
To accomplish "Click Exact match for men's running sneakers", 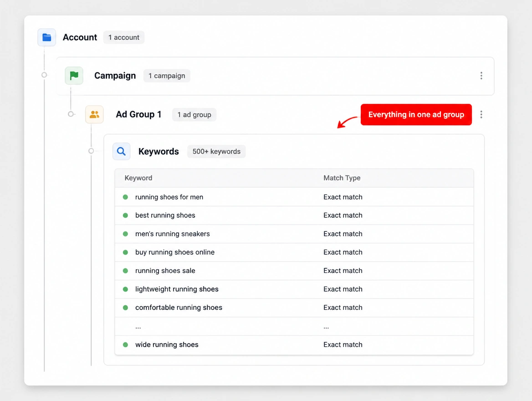I will [x=343, y=234].
